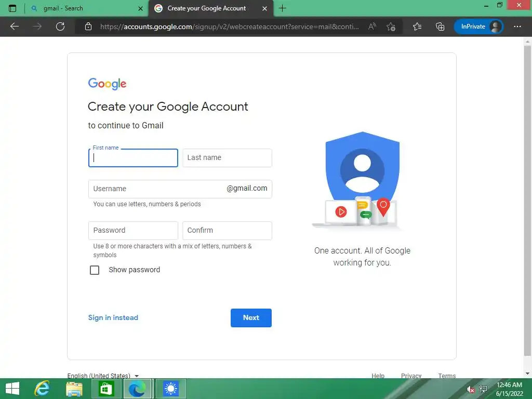Enable the Show password checkbox
This screenshot has height=399, width=532.
95,270
